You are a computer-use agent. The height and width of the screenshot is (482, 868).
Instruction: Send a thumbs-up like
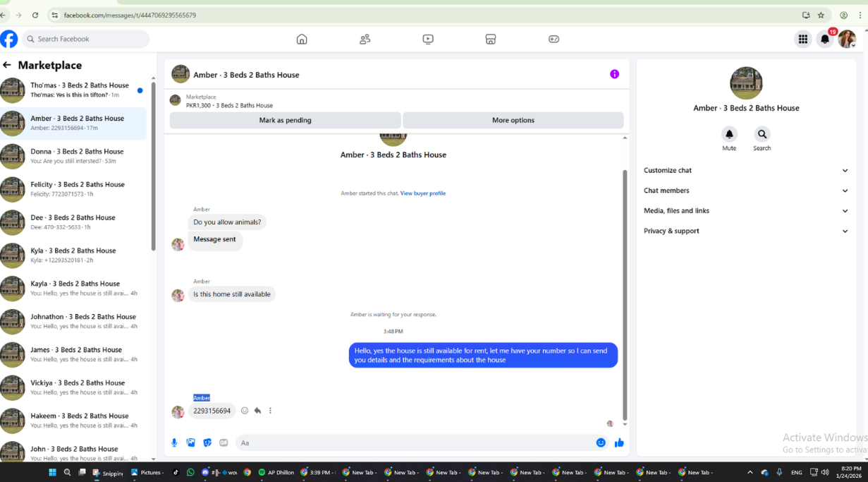[x=619, y=442]
